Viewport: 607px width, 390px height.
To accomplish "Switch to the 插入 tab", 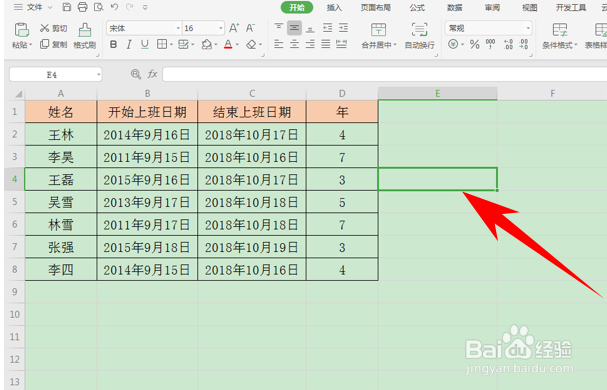I will (x=334, y=7).
